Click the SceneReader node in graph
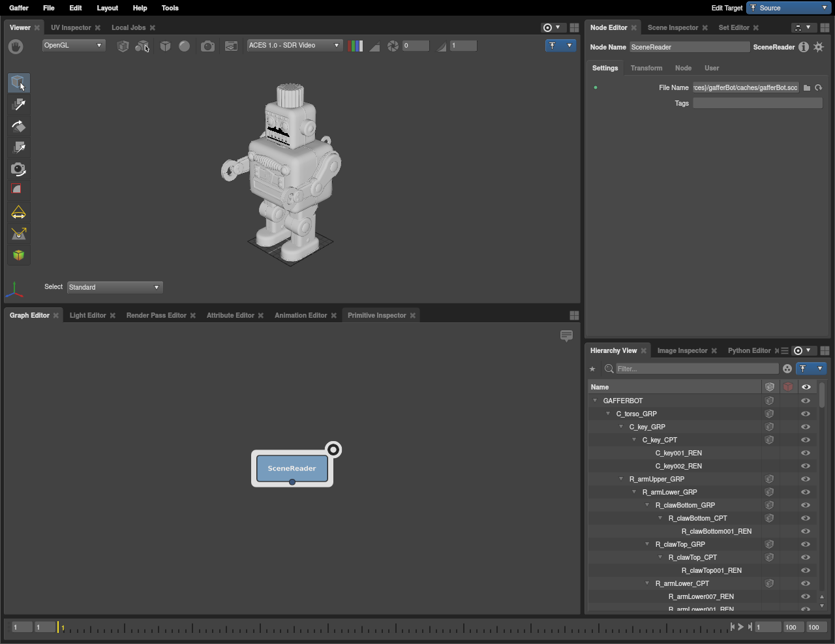This screenshot has height=644, width=835. click(292, 468)
